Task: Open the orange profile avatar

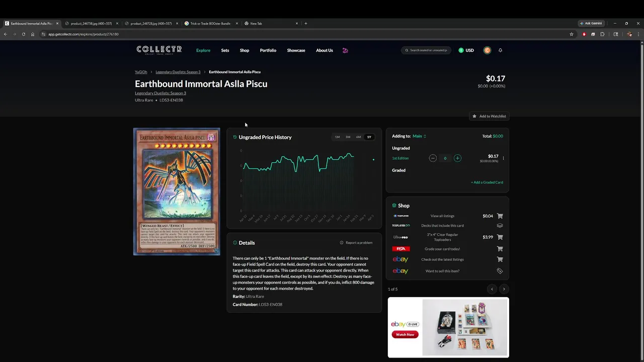Action: pos(487,50)
